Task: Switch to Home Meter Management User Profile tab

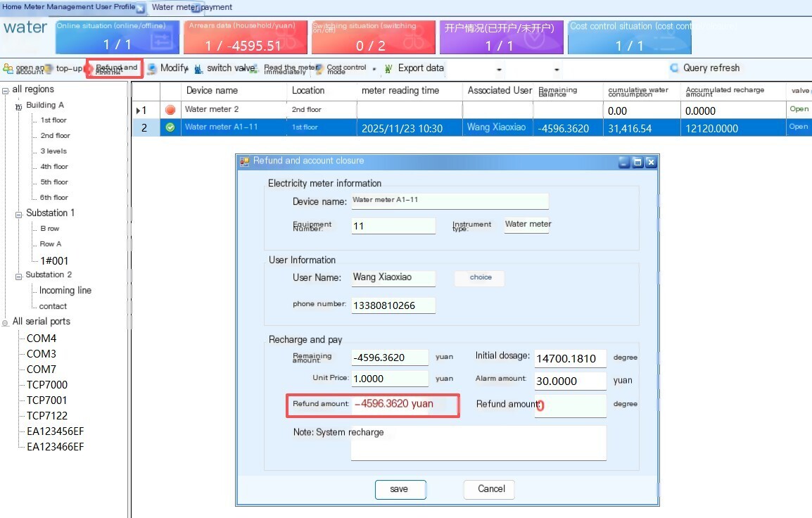Action: click(x=68, y=7)
